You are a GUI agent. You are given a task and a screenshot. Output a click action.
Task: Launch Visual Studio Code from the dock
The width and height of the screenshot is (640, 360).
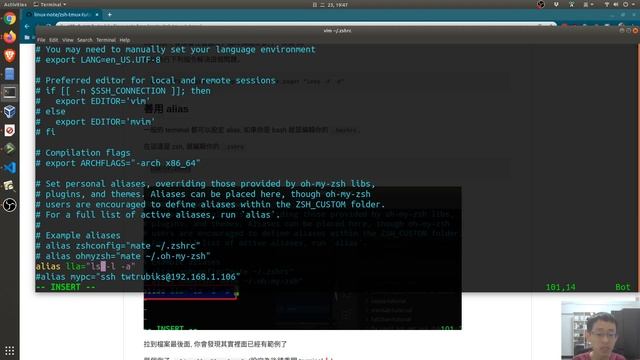[x=10, y=167]
